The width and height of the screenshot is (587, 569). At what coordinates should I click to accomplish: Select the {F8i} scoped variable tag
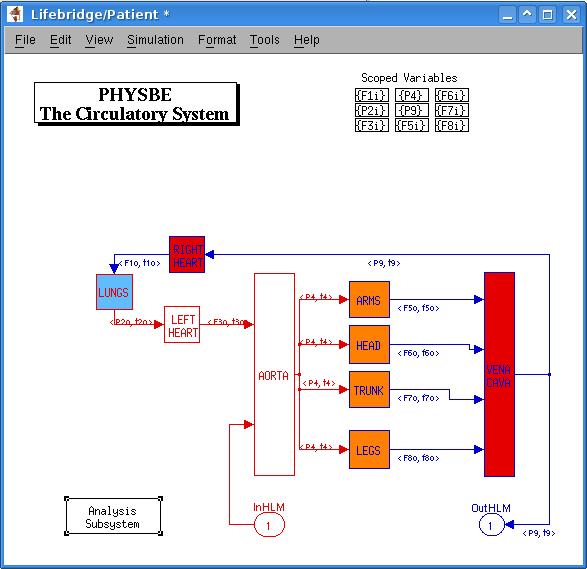pyautogui.click(x=452, y=125)
